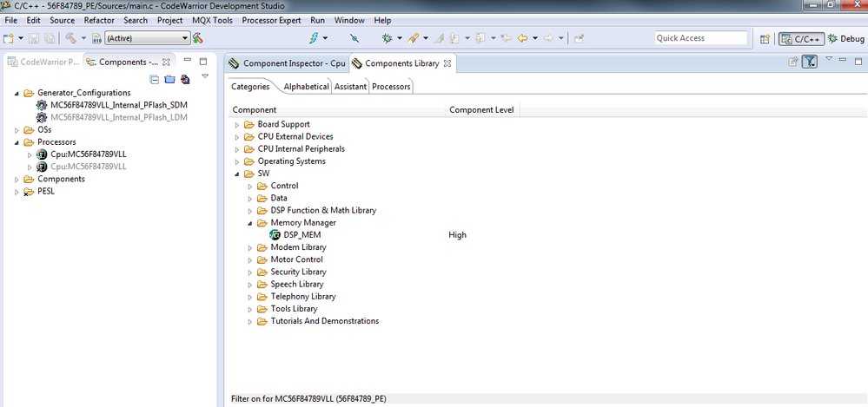This screenshot has height=407, width=868.
Task: Click the binary file icon beside Active dropdown
Action: [x=96, y=38]
